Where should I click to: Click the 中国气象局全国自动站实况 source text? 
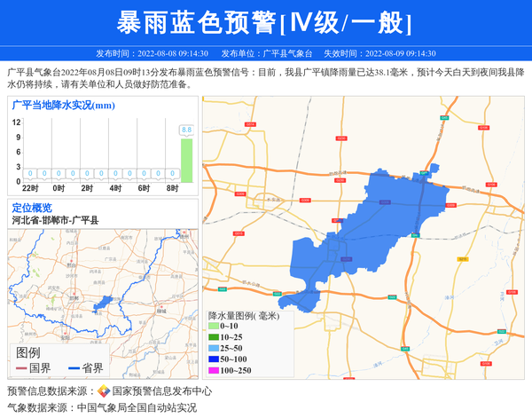point(137,407)
